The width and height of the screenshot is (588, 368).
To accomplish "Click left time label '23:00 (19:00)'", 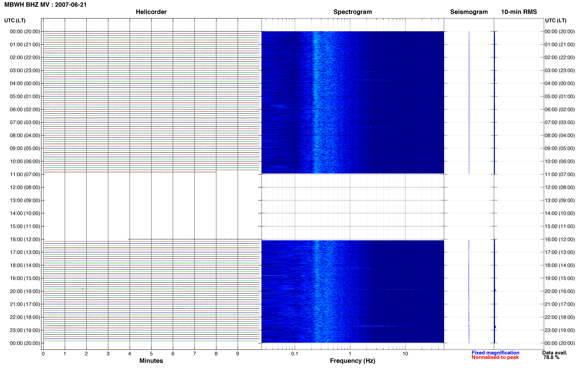I will tap(25, 330).
